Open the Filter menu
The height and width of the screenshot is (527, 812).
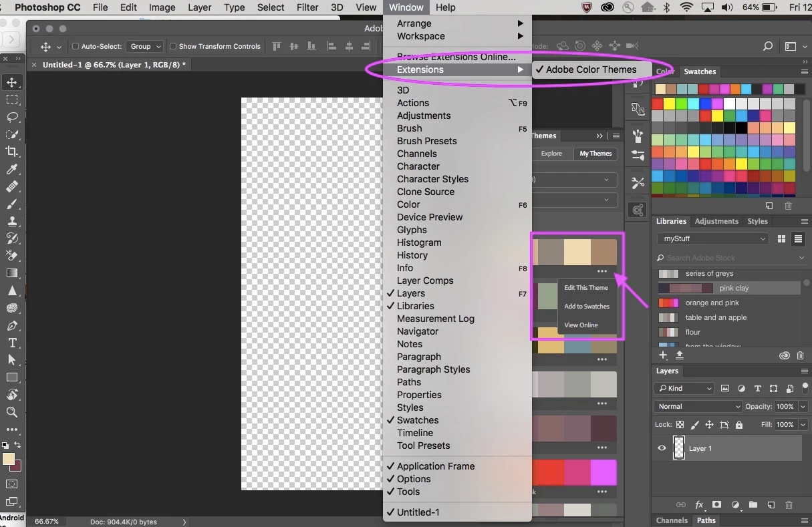(307, 7)
